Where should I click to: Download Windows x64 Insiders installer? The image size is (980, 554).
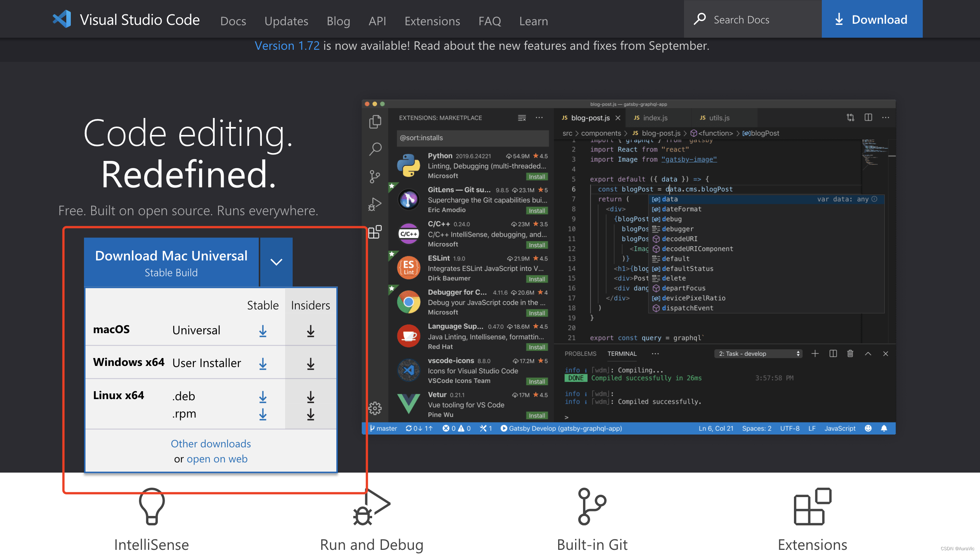310,364
